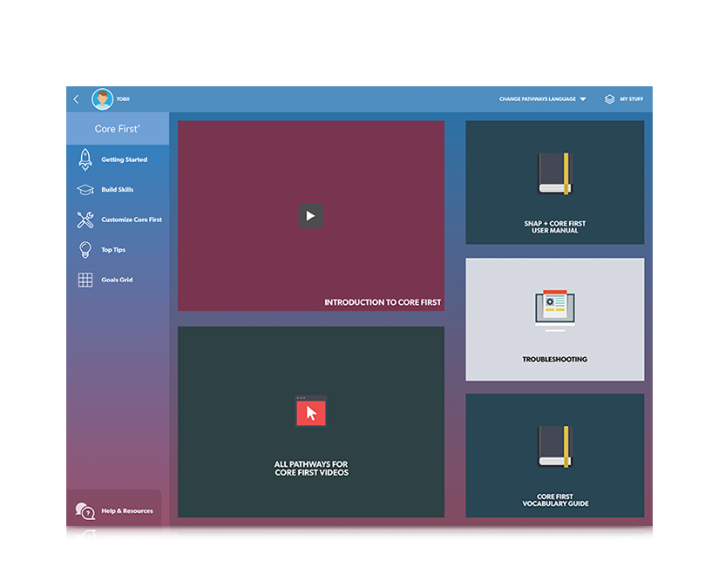Image resolution: width=719 pixels, height=588 pixels.
Task: Click the yellow-banded book icon on Vocabulary Guide
Action: point(554,447)
